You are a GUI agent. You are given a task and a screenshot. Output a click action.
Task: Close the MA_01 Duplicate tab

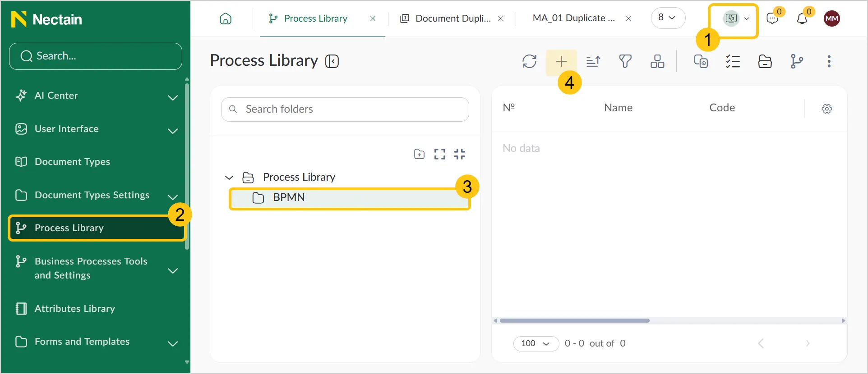[628, 18]
